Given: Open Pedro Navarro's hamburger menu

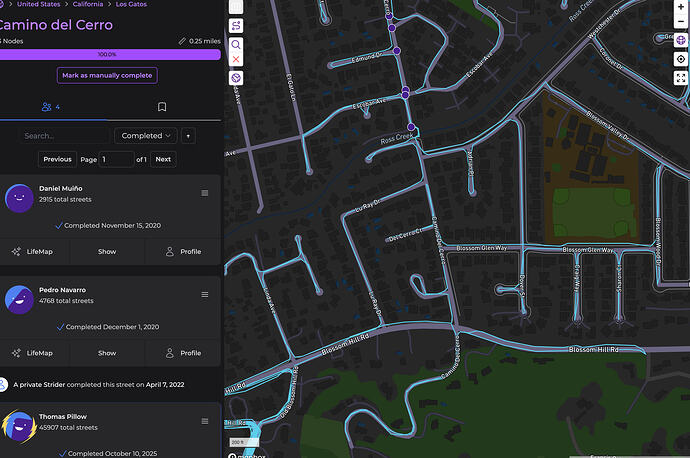Looking at the screenshot, I should pyautogui.click(x=205, y=295).
